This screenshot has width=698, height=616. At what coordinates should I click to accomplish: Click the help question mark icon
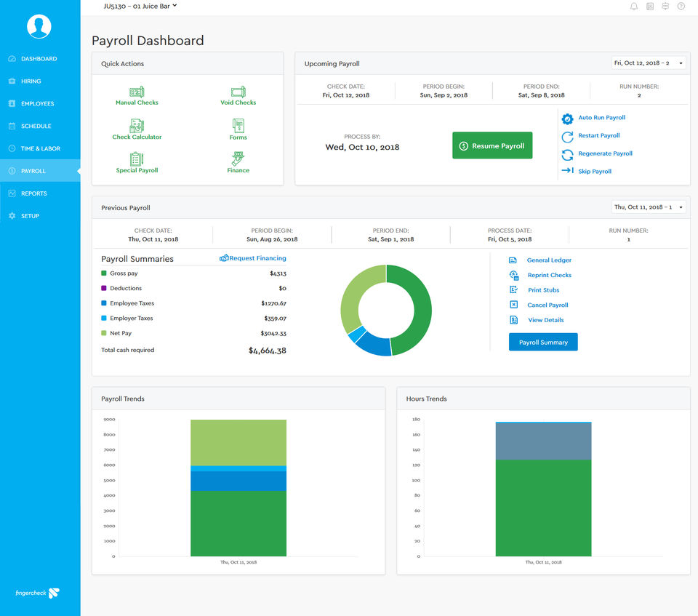point(681,7)
